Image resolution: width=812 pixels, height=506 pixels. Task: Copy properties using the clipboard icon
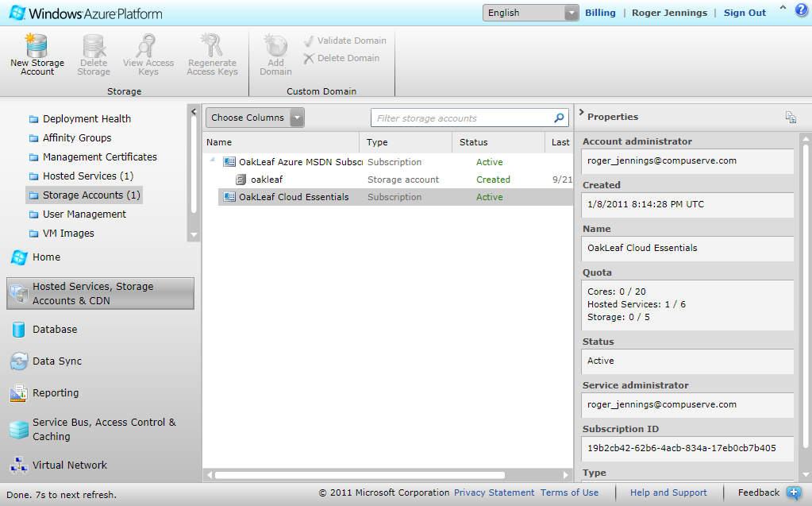click(791, 118)
